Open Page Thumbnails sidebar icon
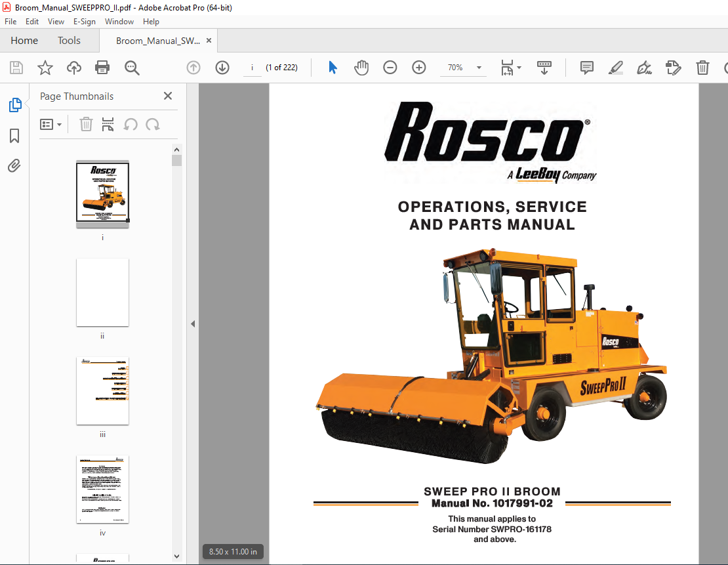Viewport: 728px width, 565px height. [15, 105]
